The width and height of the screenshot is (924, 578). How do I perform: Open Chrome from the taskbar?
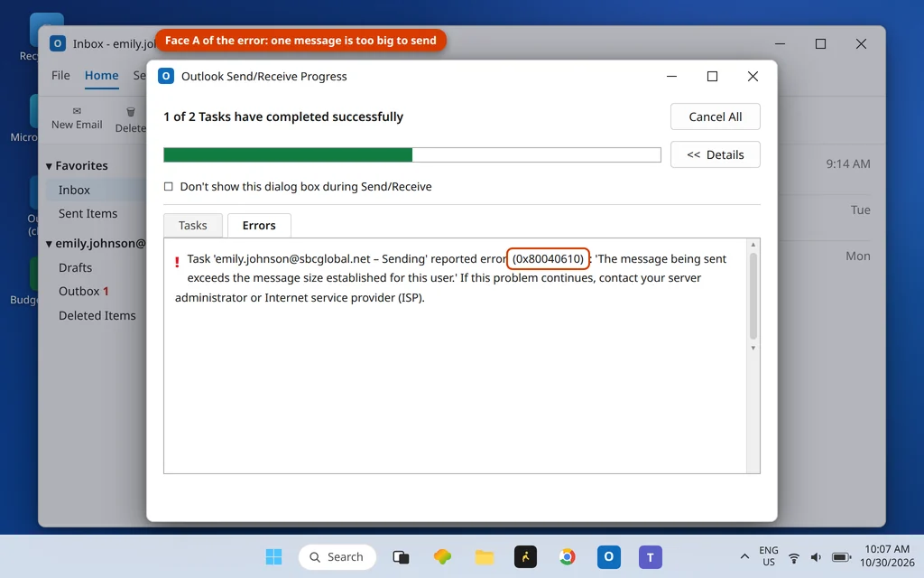click(567, 556)
